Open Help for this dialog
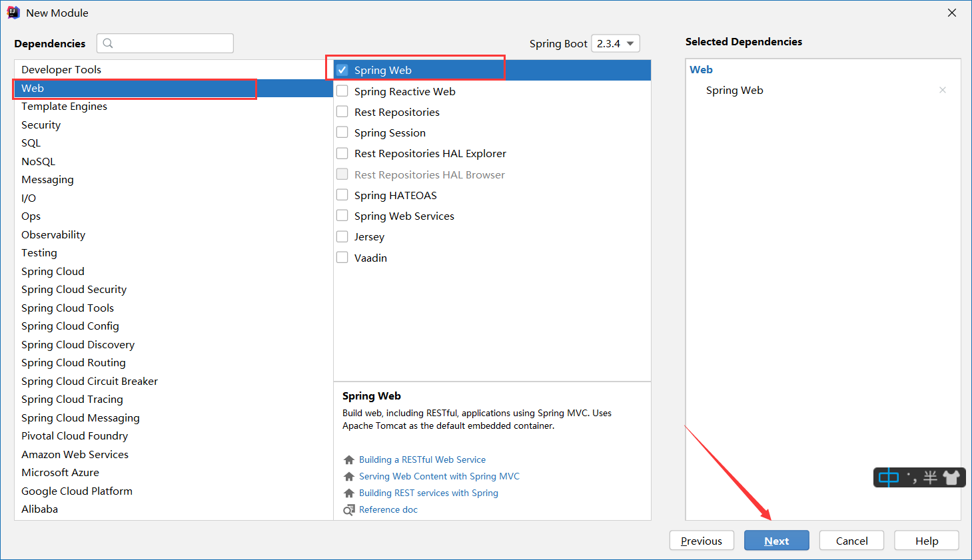The image size is (972, 560). (x=927, y=541)
